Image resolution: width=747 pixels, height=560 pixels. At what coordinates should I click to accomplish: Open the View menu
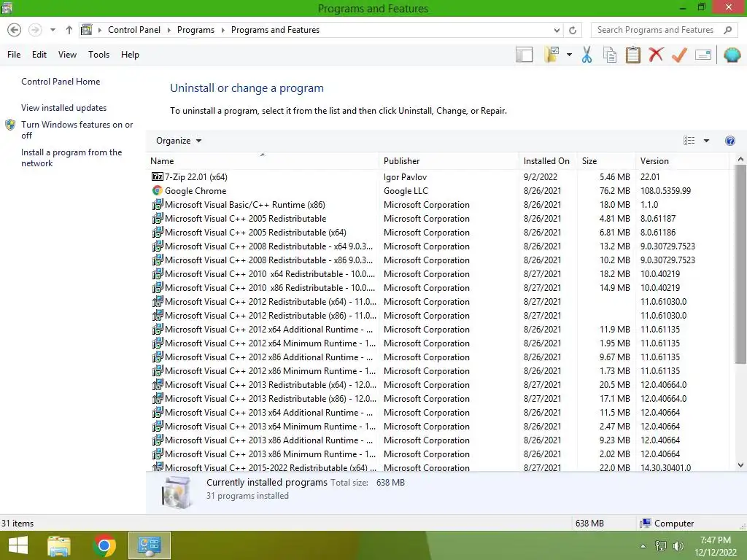coord(67,55)
